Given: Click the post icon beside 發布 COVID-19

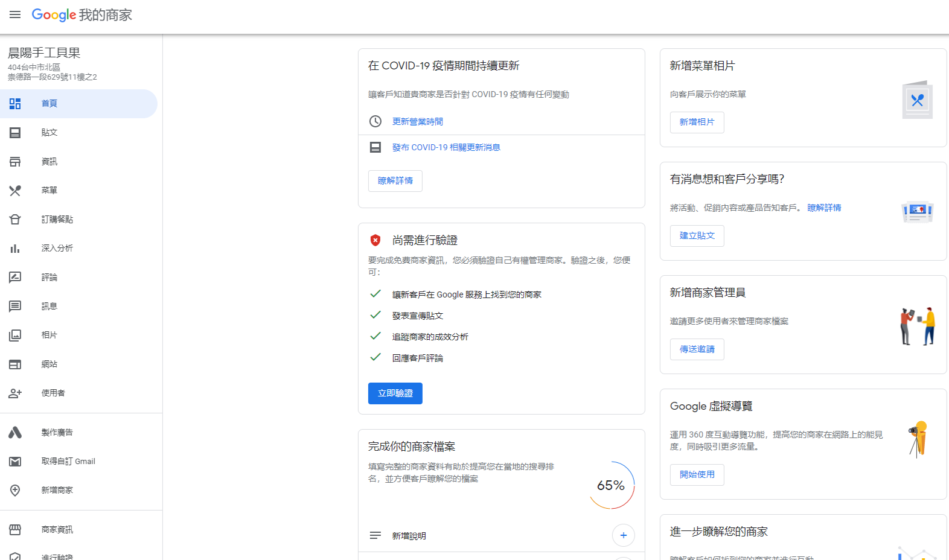Looking at the screenshot, I should (375, 147).
